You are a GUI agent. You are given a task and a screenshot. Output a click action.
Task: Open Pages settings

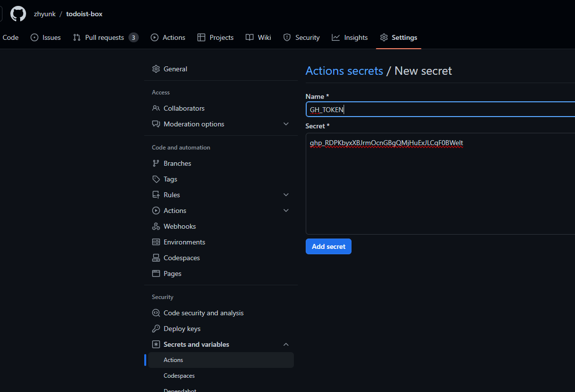(x=221, y=273)
